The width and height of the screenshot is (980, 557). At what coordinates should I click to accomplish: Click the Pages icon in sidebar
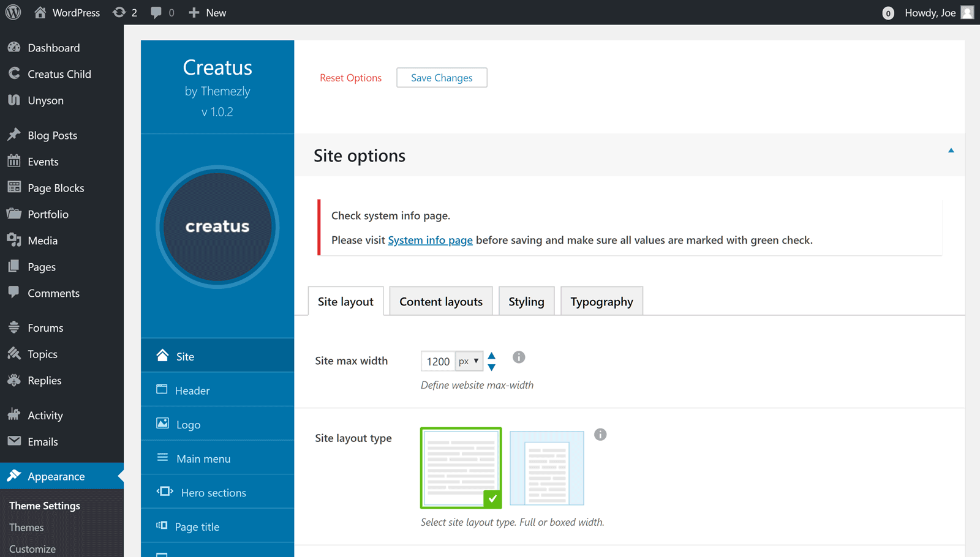[14, 266]
